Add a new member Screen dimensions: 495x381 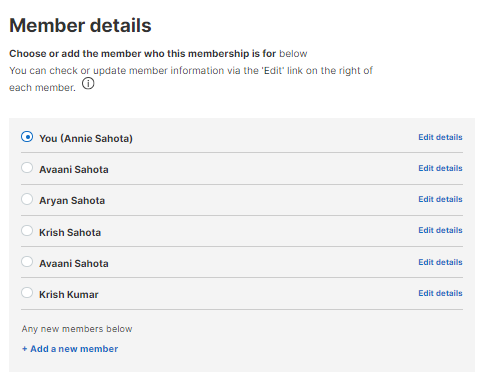pos(70,349)
